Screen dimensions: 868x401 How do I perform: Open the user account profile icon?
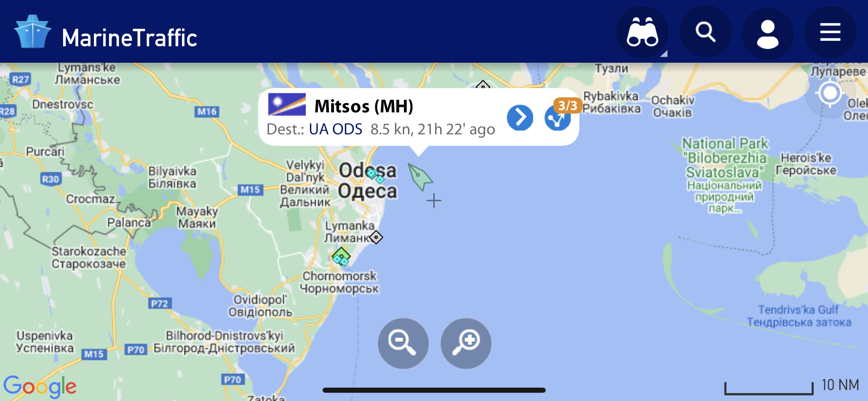click(x=768, y=34)
